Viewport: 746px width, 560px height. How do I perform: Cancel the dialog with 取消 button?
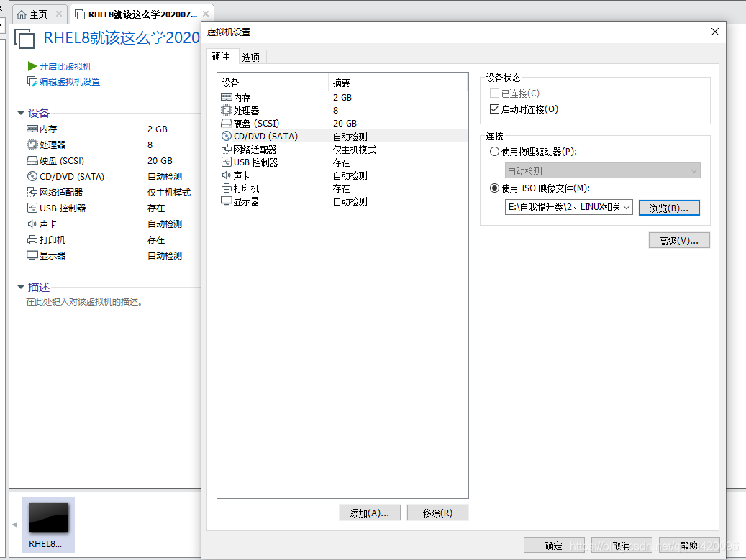[x=622, y=545]
